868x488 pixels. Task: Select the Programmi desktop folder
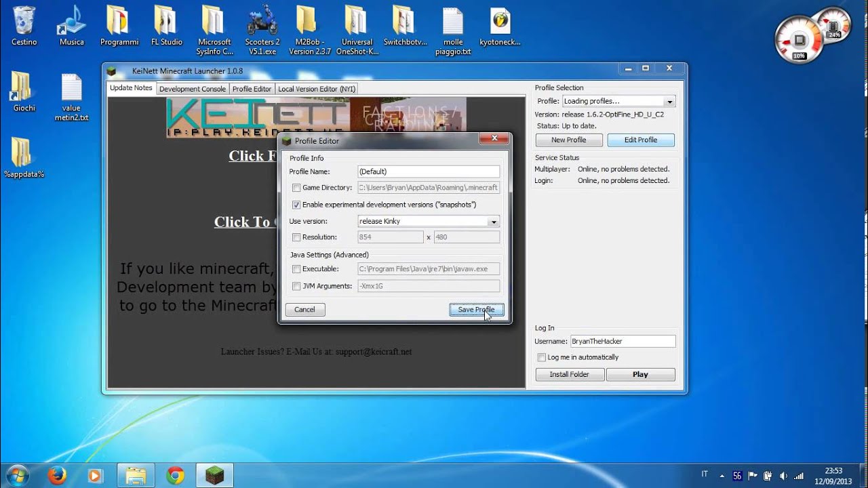[119, 25]
